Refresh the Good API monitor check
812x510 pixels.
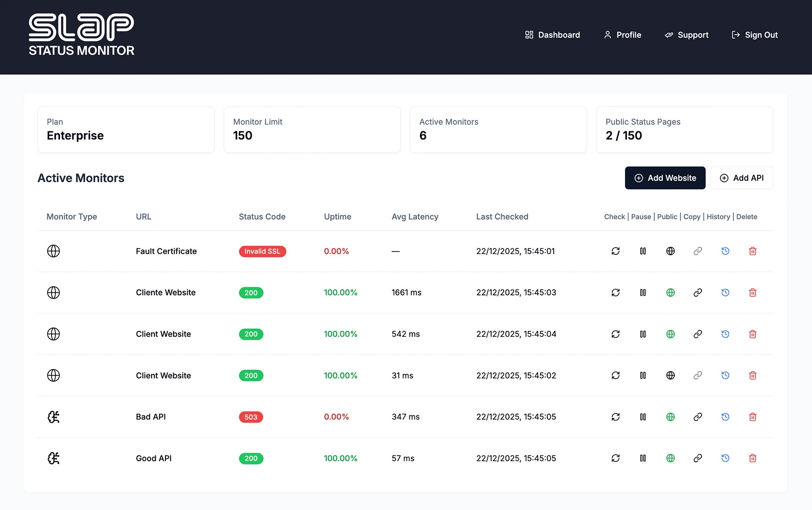click(616, 458)
